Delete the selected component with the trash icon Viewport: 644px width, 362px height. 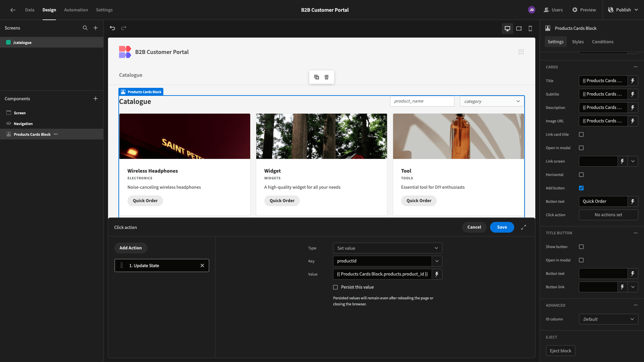[x=327, y=77]
